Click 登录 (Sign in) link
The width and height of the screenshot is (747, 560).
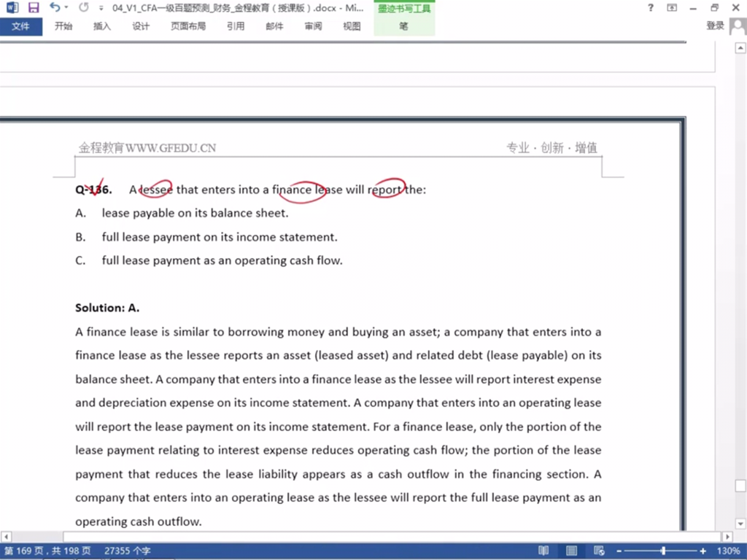click(x=715, y=26)
